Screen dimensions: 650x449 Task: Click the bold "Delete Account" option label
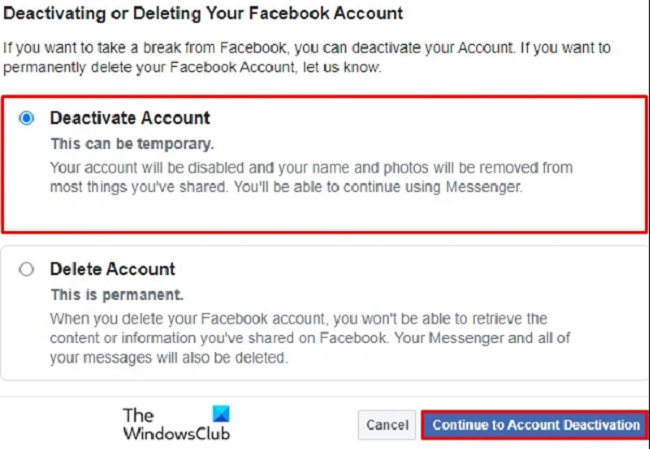click(112, 269)
